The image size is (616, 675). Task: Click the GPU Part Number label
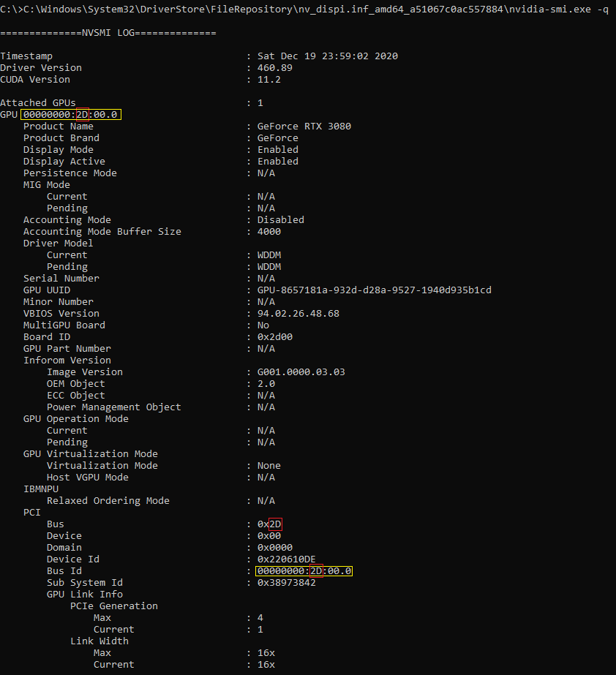tap(67, 349)
